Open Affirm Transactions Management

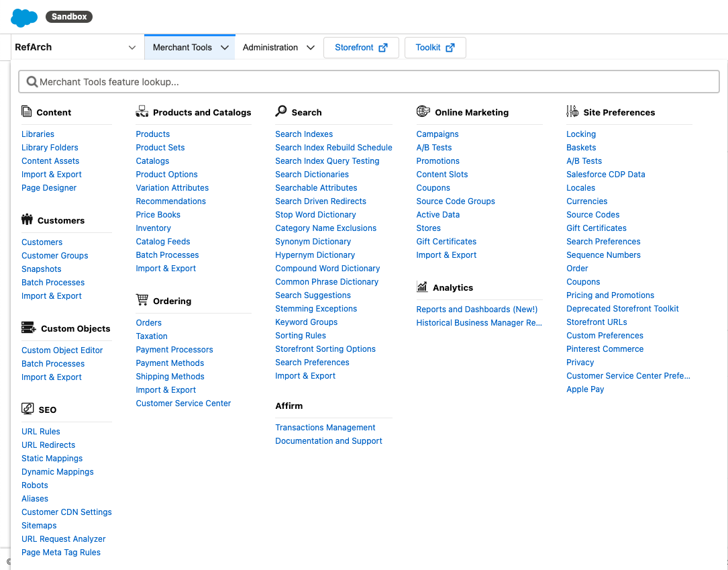325,428
